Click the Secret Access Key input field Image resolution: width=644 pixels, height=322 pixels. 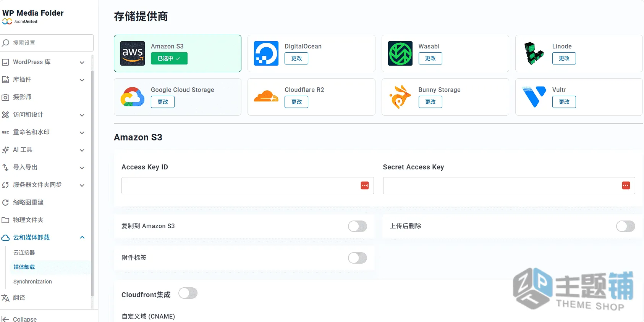click(509, 185)
